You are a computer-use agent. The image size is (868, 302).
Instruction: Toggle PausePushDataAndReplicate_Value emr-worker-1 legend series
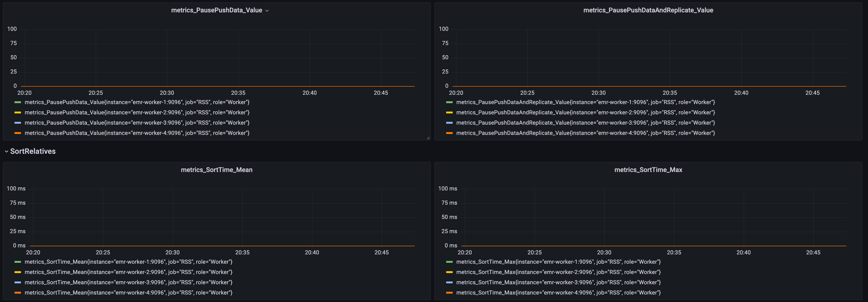(x=585, y=102)
